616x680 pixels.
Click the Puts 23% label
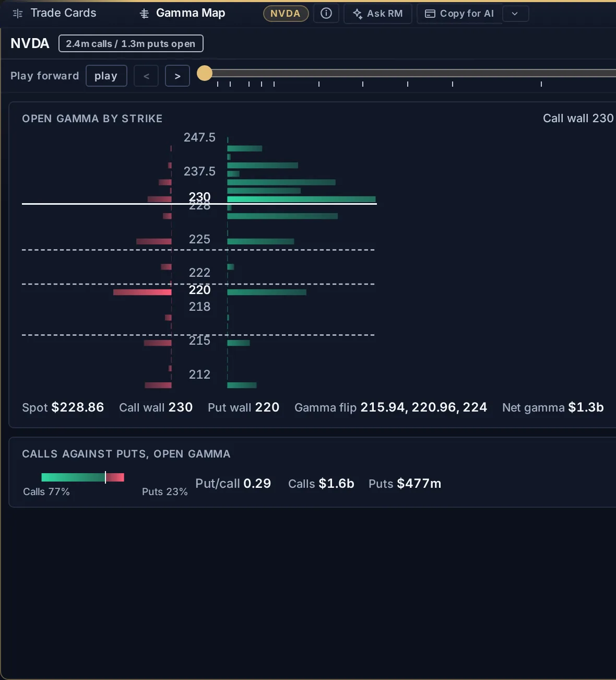pos(164,491)
